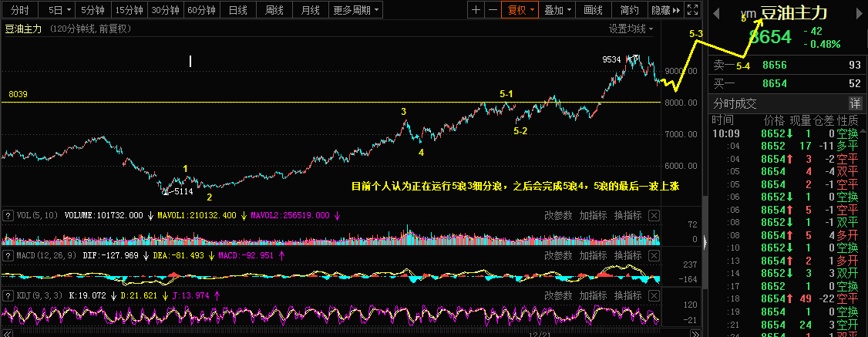The width and height of the screenshot is (868, 337).
Task: Switch to 15分钟 period
Action: (129, 10)
